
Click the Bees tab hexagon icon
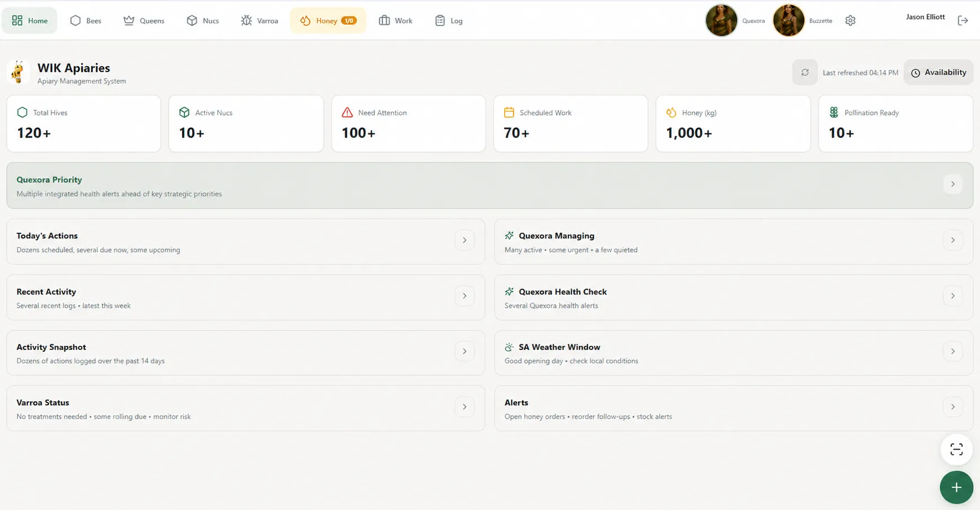pos(76,21)
